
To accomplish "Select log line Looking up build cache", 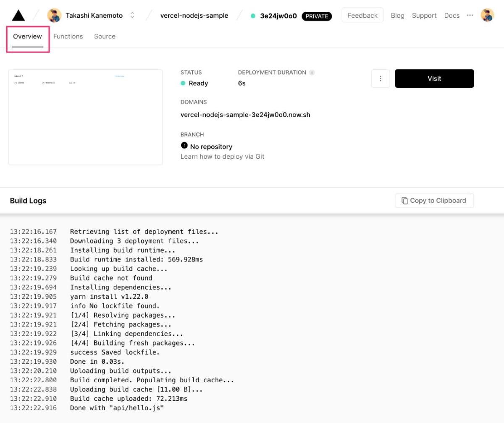I will (119, 269).
